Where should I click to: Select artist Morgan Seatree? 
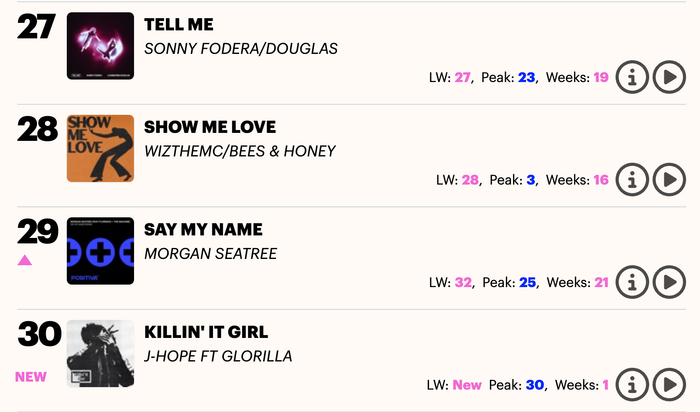pos(211,254)
